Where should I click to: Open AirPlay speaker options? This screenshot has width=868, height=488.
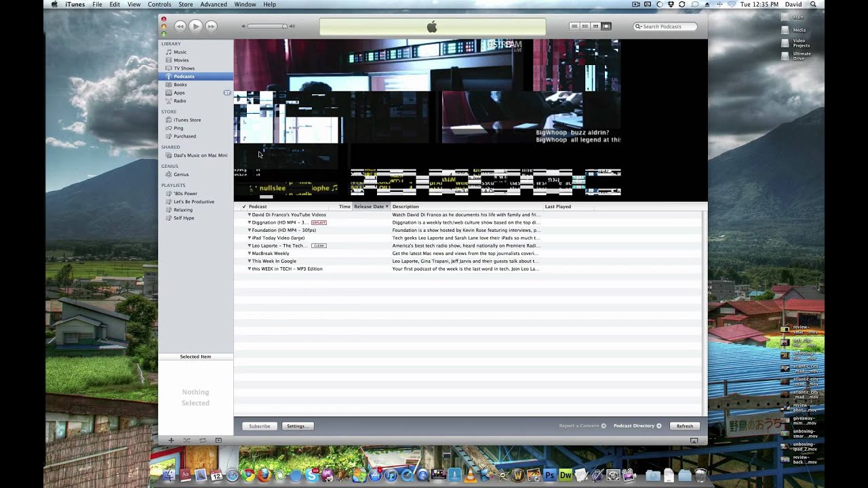tap(694, 441)
